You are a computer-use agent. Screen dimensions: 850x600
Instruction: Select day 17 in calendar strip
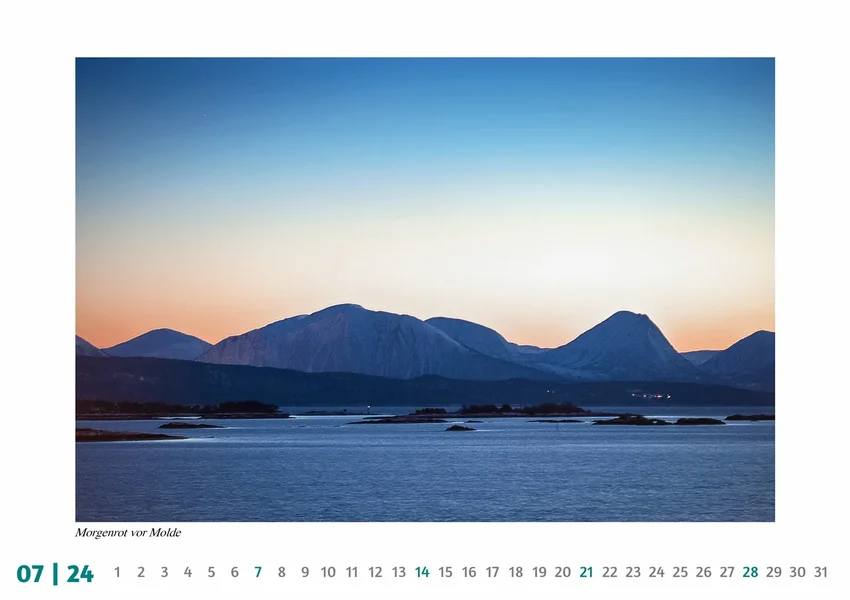(492, 572)
